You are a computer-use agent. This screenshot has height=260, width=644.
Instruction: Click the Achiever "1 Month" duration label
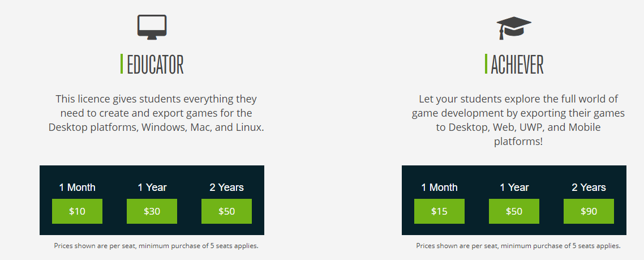(439, 187)
